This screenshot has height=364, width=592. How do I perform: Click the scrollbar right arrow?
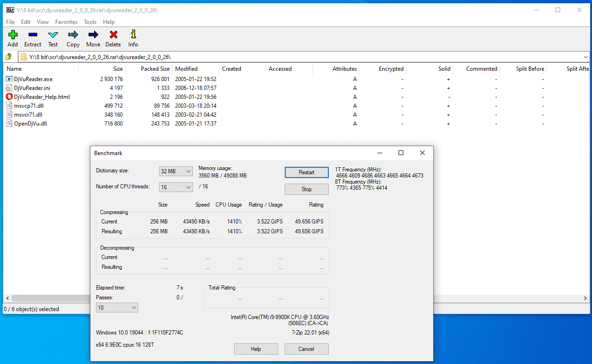tap(585, 298)
